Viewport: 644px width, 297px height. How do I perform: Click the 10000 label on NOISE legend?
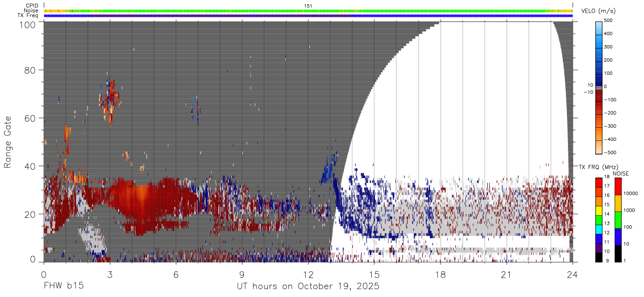point(630,193)
